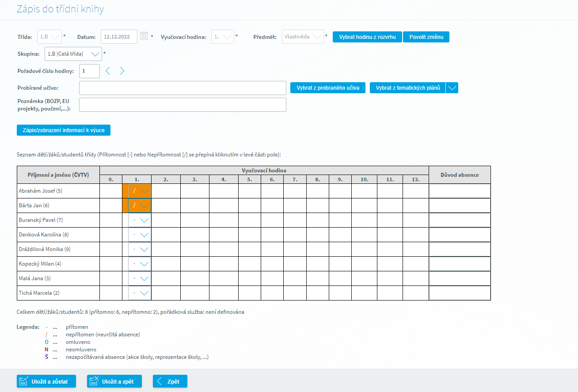Go to next lesson number arrow
The width and height of the screenshot is (578, 392).
tap(122, 71)
